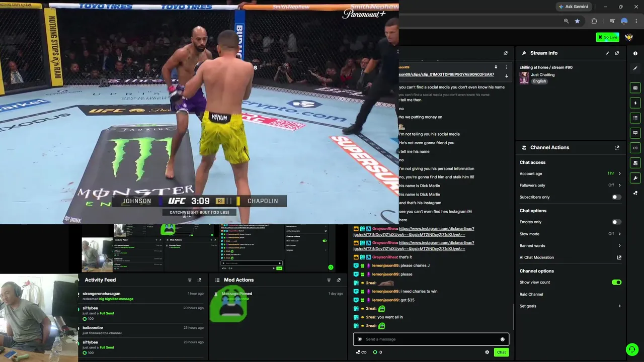Toggle the wrench sidebar icon
The image size is (644, 362).
[635, 178]
